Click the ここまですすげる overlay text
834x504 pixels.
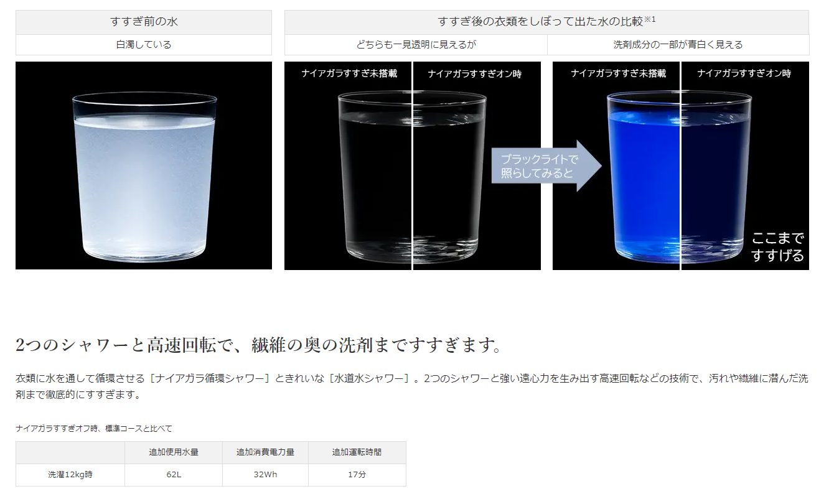click(x=777, y=247)
